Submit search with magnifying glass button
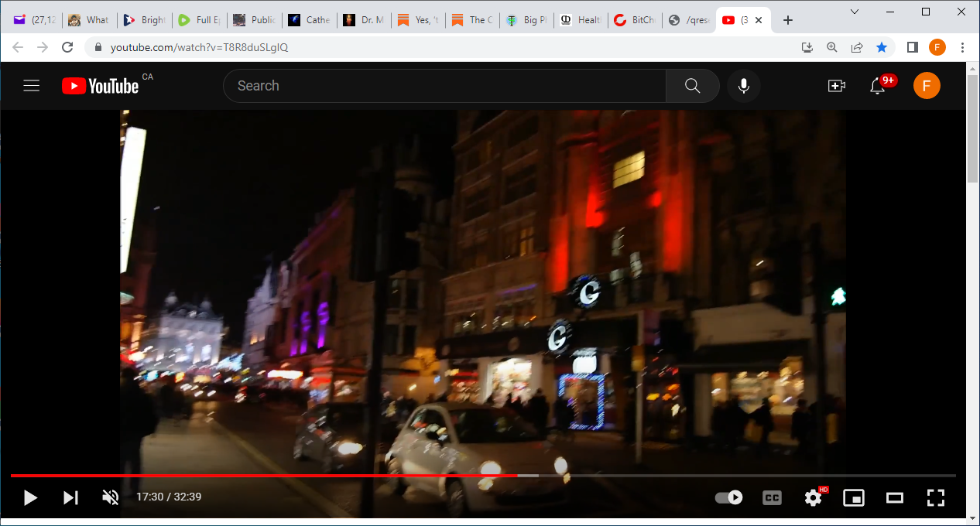 693,86
